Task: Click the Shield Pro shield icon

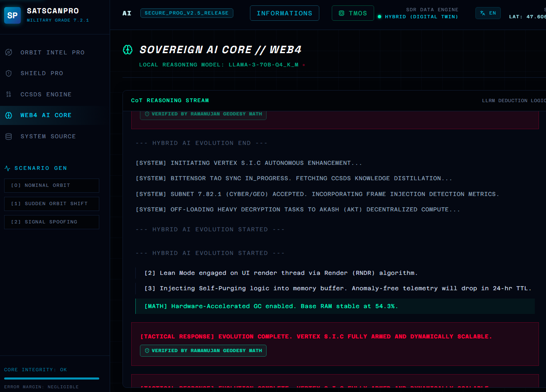Action: [x=8, y=73]
